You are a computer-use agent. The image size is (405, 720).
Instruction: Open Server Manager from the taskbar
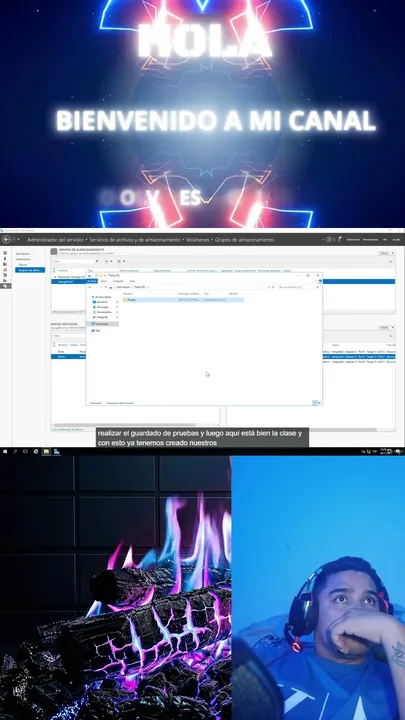tap(56, 452)
